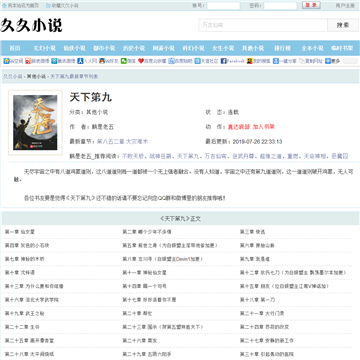Screen dimensions: 360x360
Task: Open chapter 第十章 沈梓语
Action: click(x=20, y=273)
